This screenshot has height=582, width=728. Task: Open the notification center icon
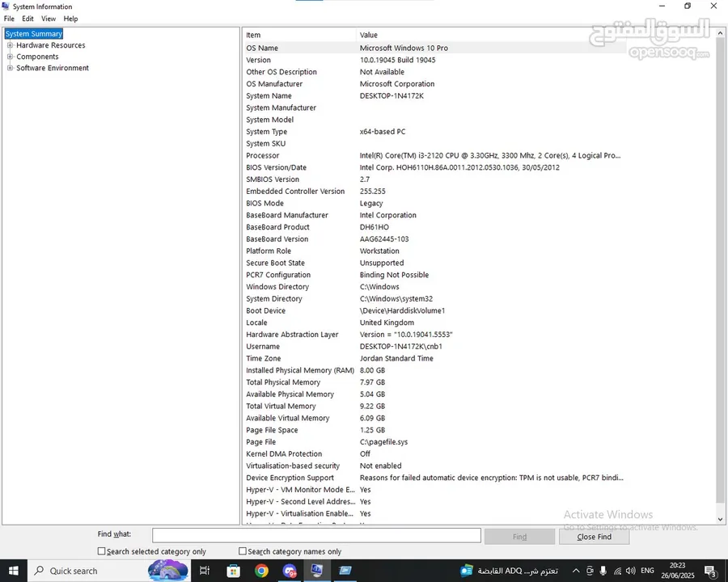pos(710,571)
